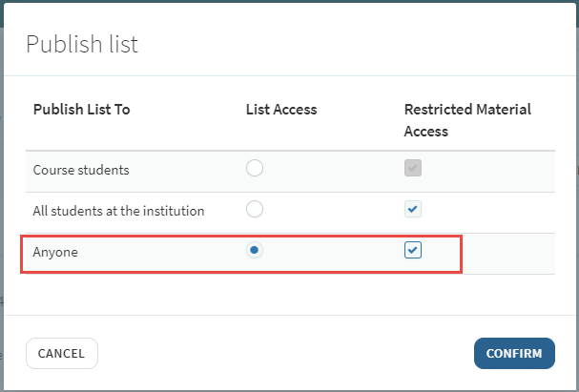The image size is (579, 392).
Task: Uncheck restricted access for All students row
Action: [413, 209]
